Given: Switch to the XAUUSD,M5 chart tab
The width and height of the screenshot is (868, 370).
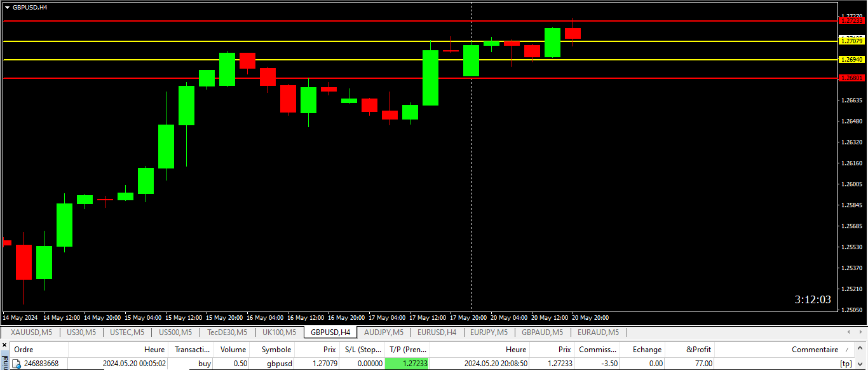Looking at the screenshot, I should [31, 332].
